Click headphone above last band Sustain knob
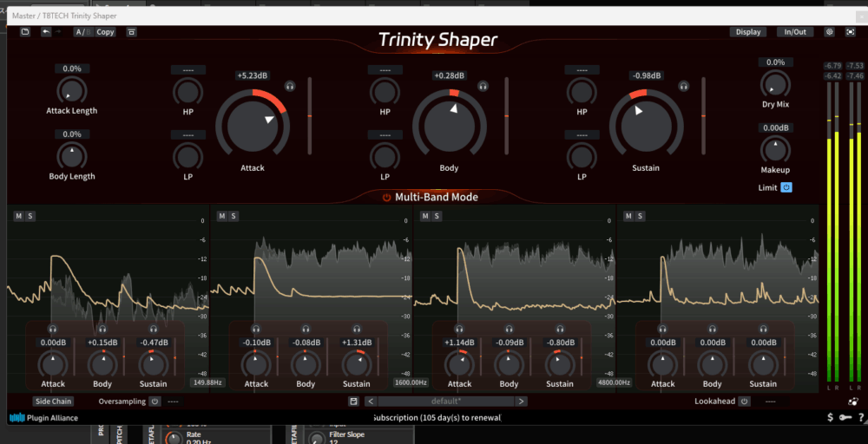868x444 pixels. click(x=763, y=329)
